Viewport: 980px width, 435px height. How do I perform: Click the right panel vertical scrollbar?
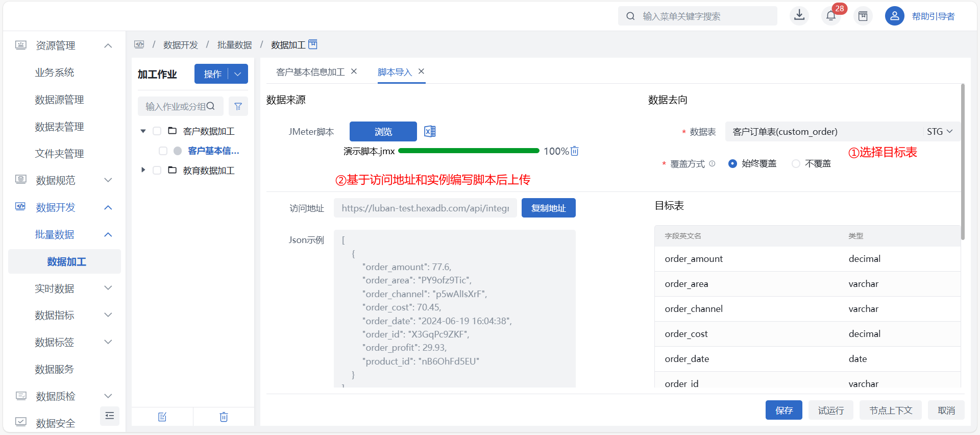tap(963, 162)
